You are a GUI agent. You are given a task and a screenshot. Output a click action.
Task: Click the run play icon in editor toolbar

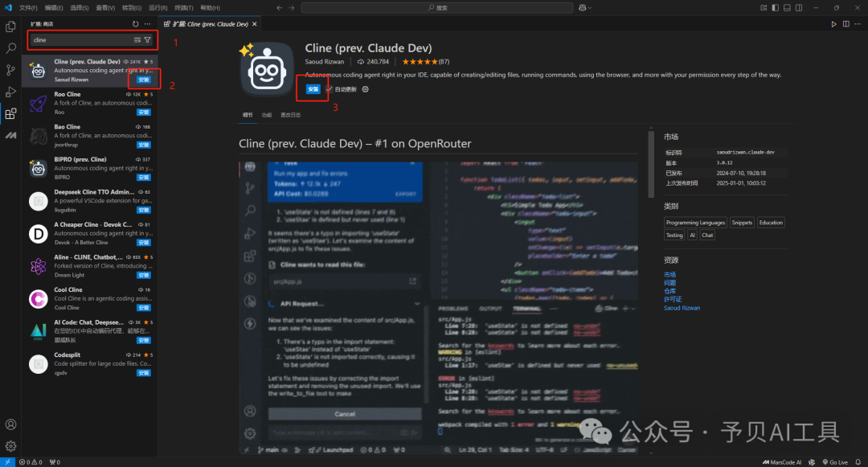[x=833, y=24]
